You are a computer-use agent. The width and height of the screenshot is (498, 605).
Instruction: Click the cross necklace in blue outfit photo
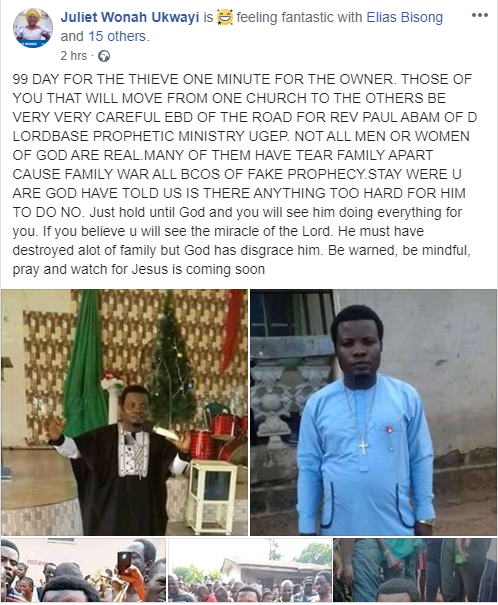click(363, 447)
